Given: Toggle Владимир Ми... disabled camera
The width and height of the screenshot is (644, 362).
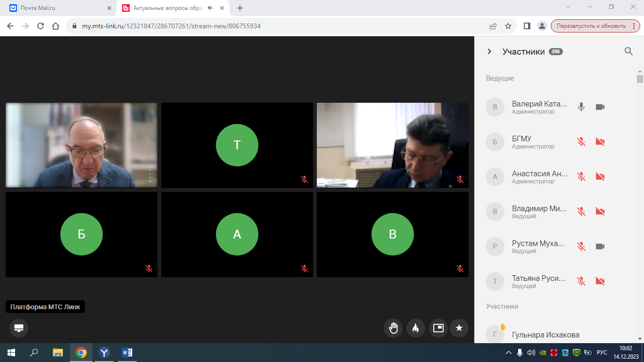Looking at the screenshot, I should pyautogui.click(x=600, y=212).
